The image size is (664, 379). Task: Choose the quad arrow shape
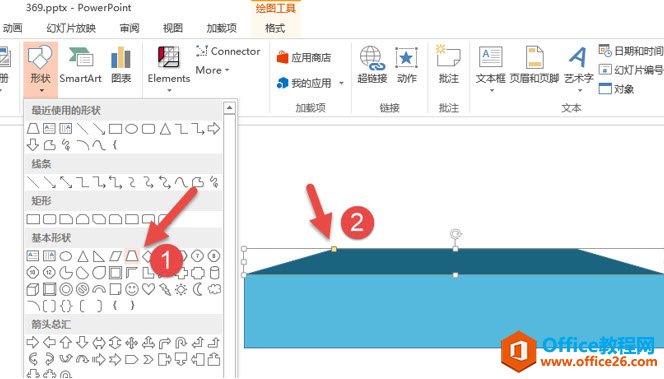coord(132,342)
